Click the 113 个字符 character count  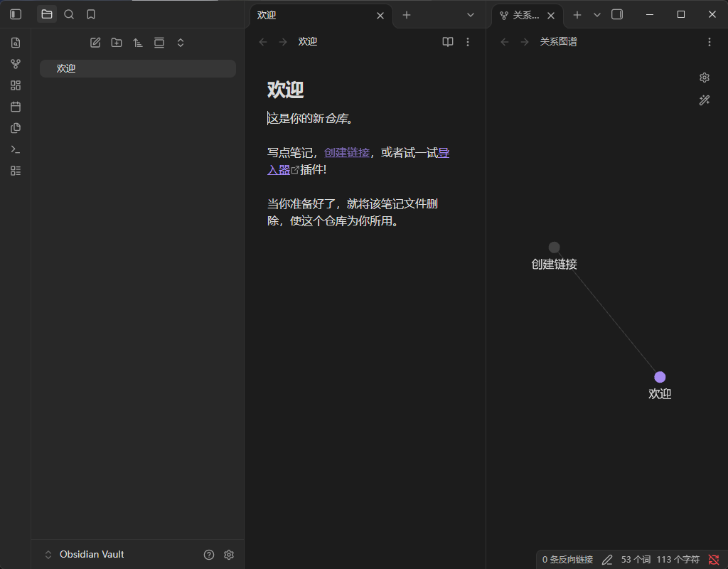(678, 560)
